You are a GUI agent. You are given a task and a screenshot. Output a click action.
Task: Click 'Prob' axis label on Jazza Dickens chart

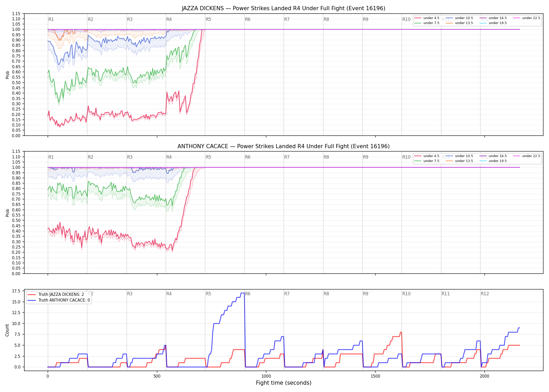(x=7, y=75)
